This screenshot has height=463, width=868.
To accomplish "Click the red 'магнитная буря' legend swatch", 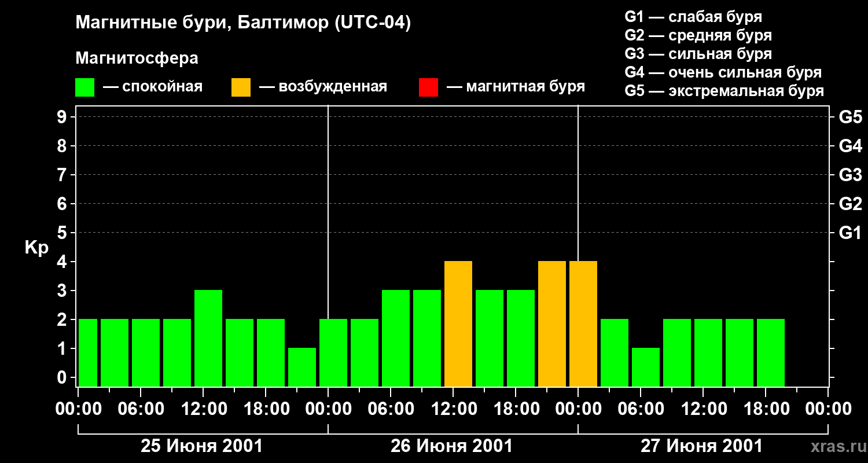I will pos(428,87).
